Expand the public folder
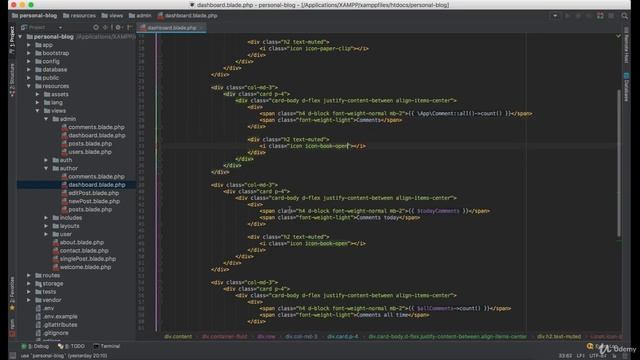Screen dimensions: 640x360 pos(29,78)
